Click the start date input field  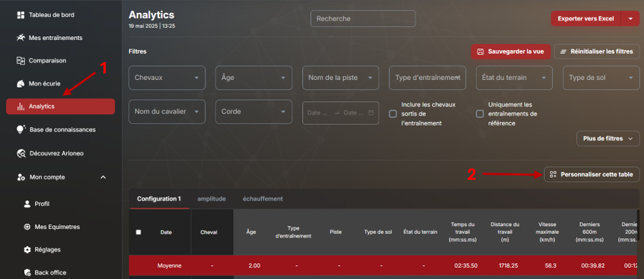tap(318, 113)
